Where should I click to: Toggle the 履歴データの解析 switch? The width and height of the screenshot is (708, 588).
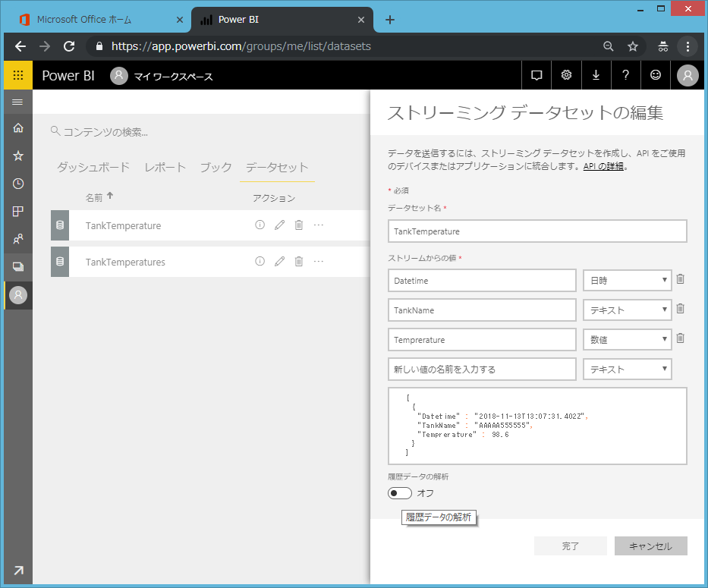(400, 493)
